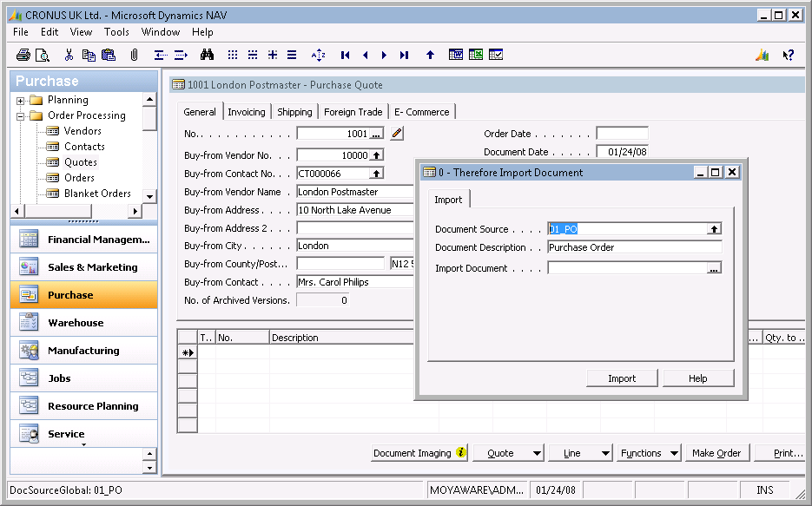Open the View menu
The image size is (812, 506).
tap(82, 32)
